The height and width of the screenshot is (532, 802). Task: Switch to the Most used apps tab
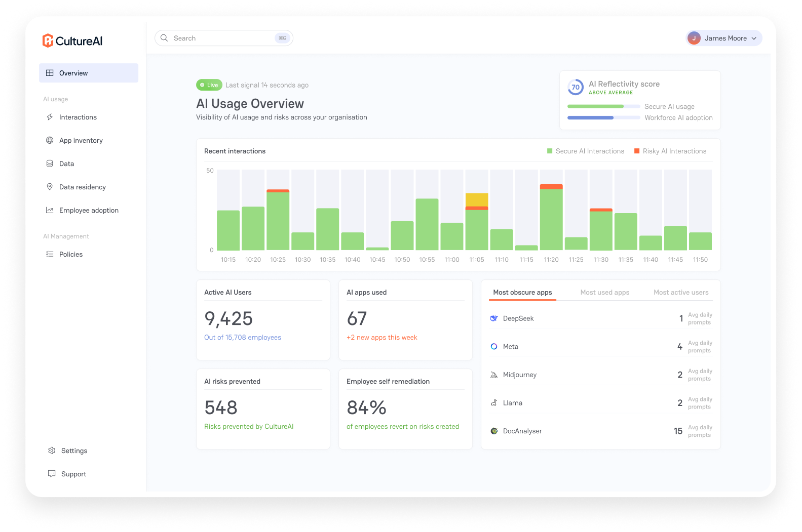(605, 292)
